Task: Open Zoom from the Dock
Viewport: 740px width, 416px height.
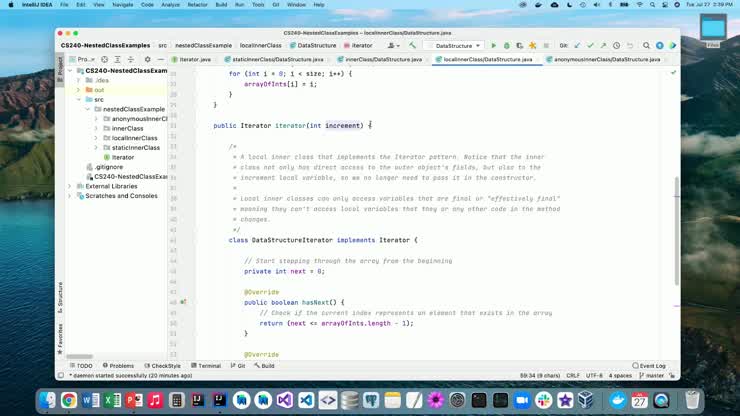Action: (x=521, y=400)
